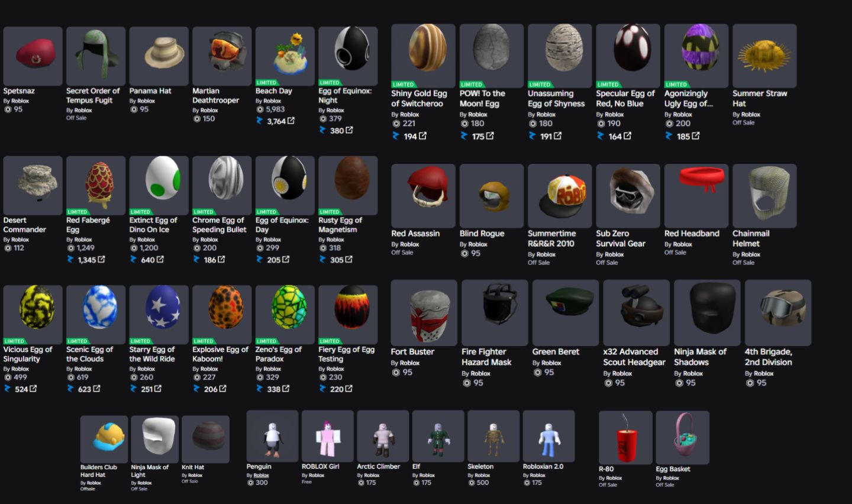Open Roblox creator link under Spetsnaz
852x504 pixels.
(x=20, y=101)
